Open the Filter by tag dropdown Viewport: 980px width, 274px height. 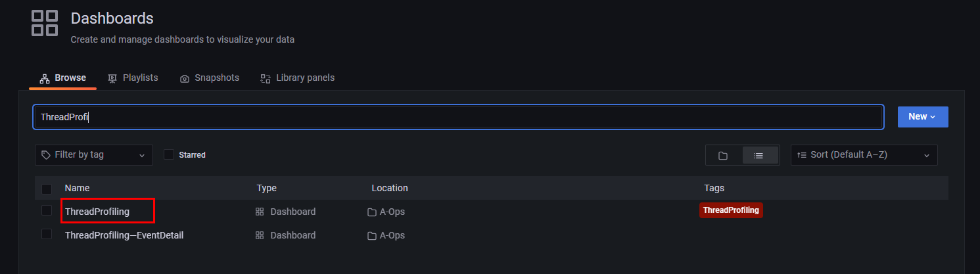93,155
